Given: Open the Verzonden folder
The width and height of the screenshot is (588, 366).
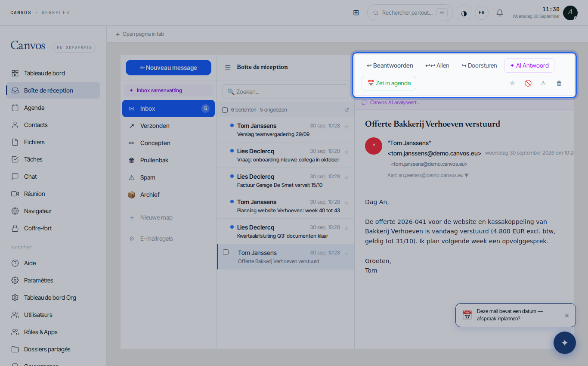Looking at the screenshot, I should click(168, 126).
